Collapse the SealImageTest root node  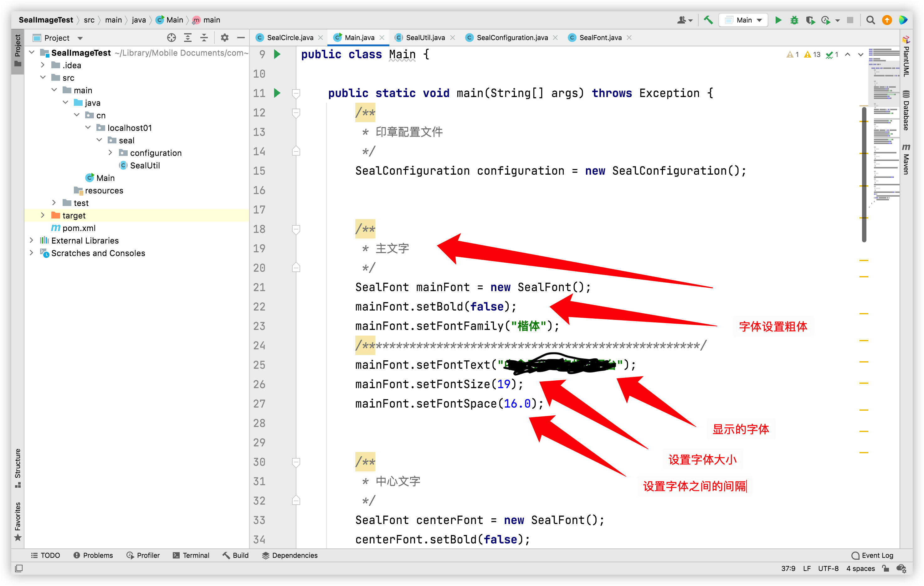[x=32, y=52]
